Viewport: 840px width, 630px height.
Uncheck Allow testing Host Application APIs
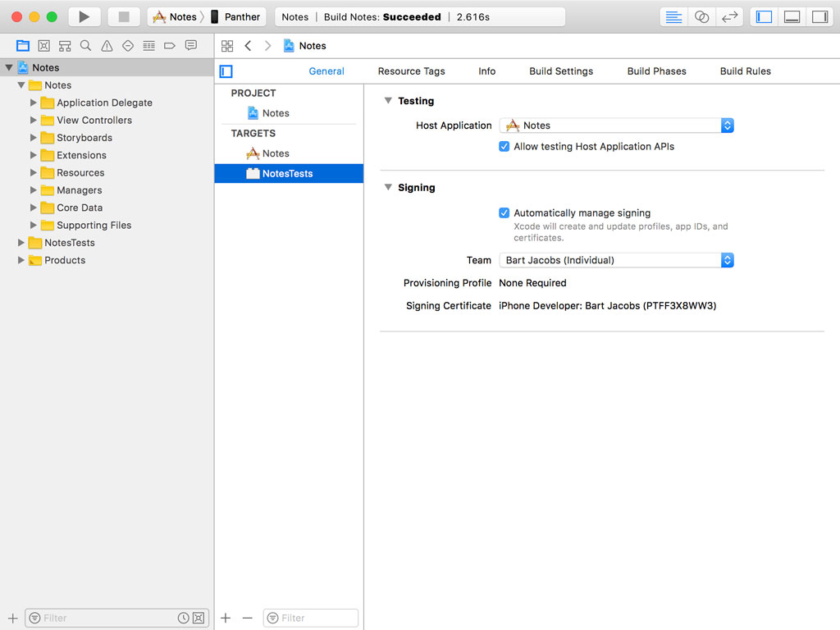pyautogui.click(x=504, y=146)
